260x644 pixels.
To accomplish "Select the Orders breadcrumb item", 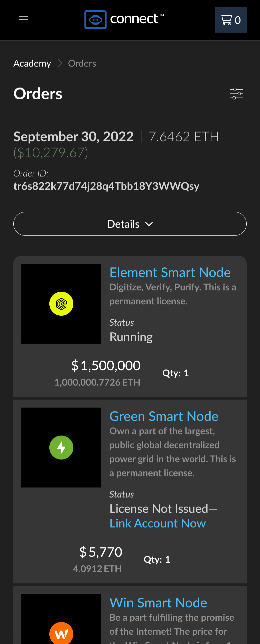I will point(82,63).
